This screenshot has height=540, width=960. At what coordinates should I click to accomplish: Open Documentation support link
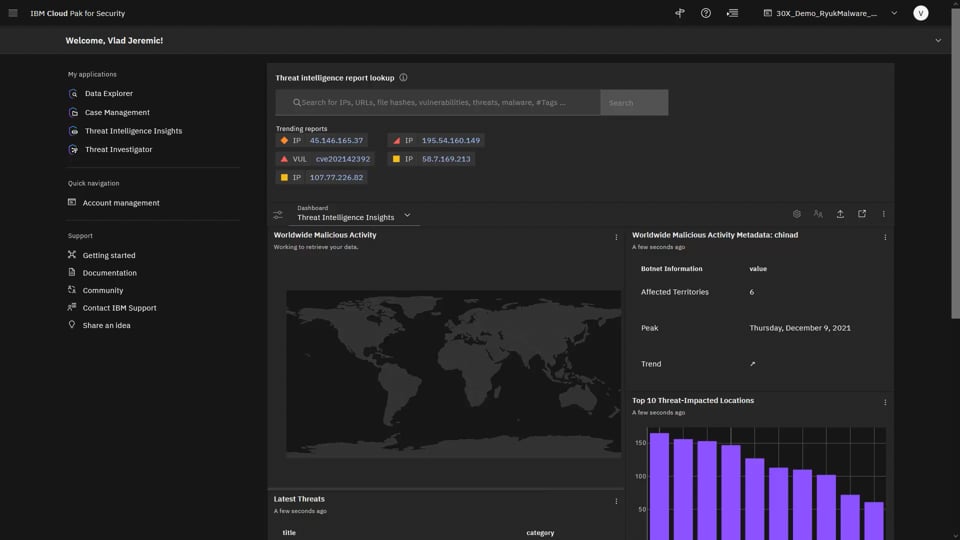click(110, 272)
